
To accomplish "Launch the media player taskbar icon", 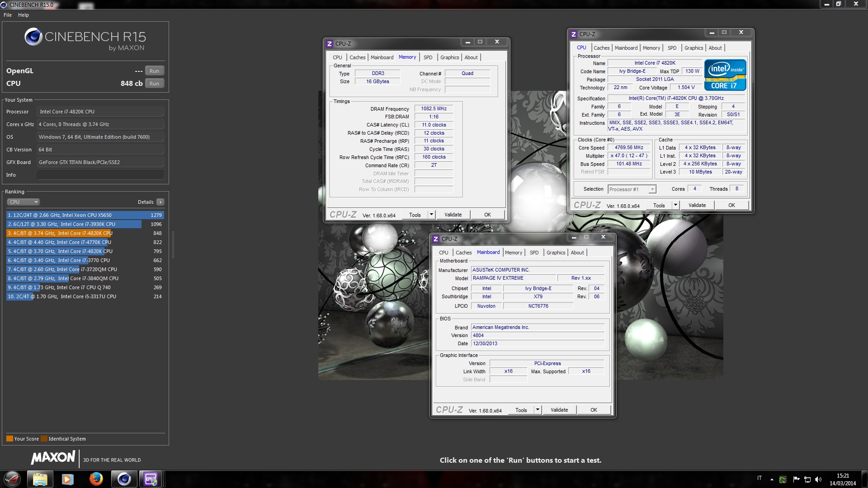I will (x=67, y=479).
